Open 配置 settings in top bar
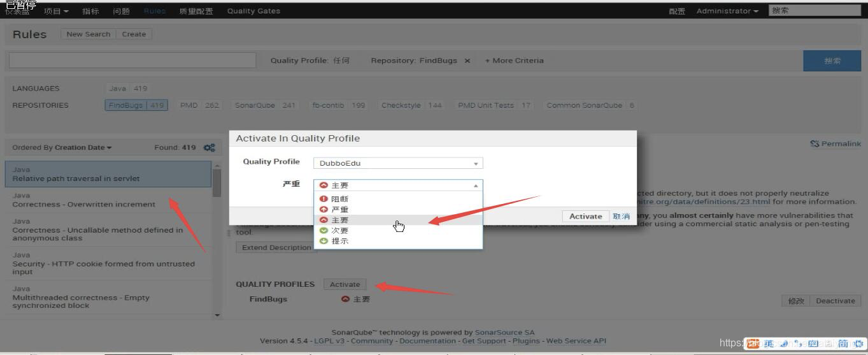This screenshot has width=868, height=355. click(677, 11)
